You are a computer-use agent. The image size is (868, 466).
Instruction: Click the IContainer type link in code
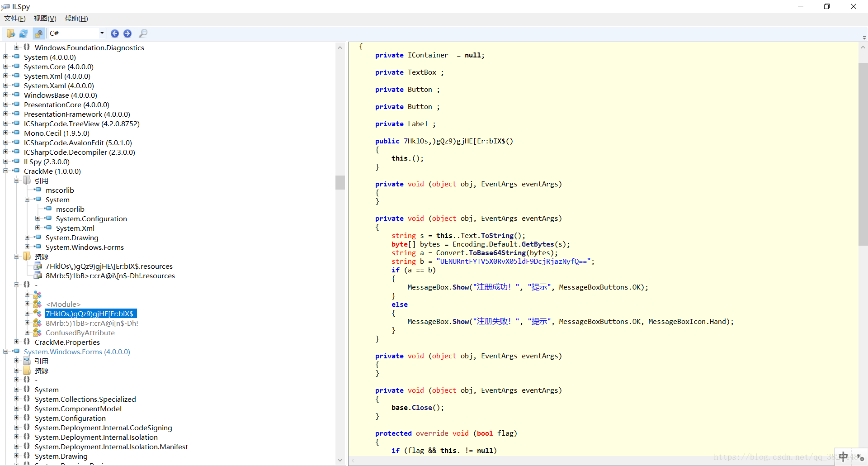(x=428, y=55)
